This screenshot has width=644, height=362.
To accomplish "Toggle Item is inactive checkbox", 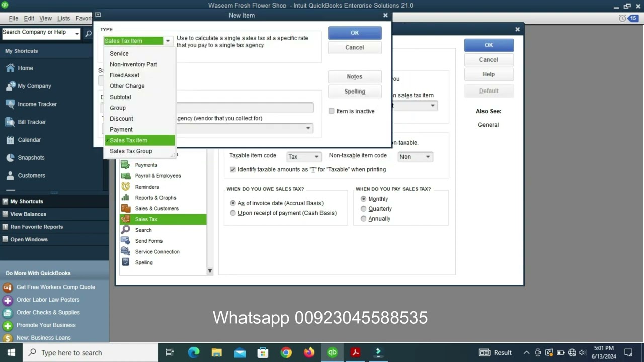I will tap(332, 111).
